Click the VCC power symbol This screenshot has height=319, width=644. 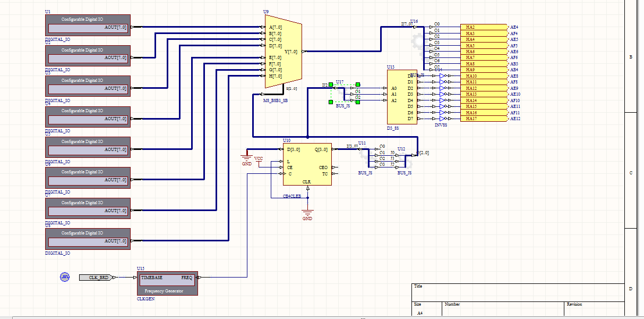click(259, 159)
